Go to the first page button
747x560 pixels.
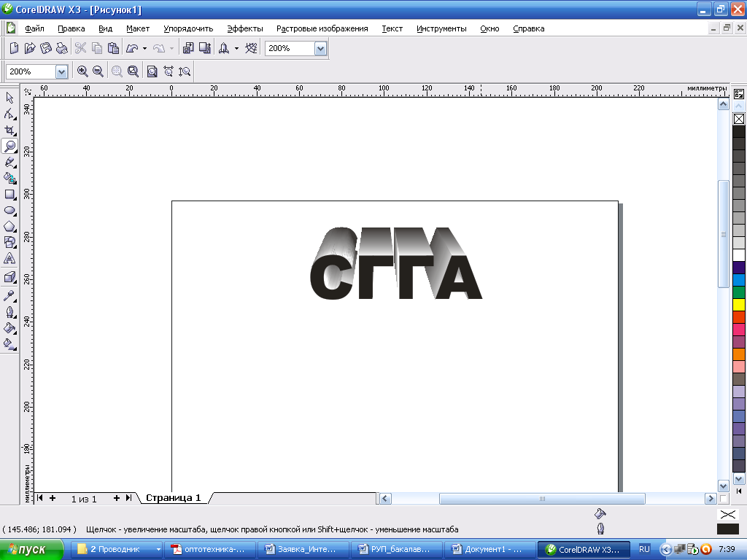[40, 498]
